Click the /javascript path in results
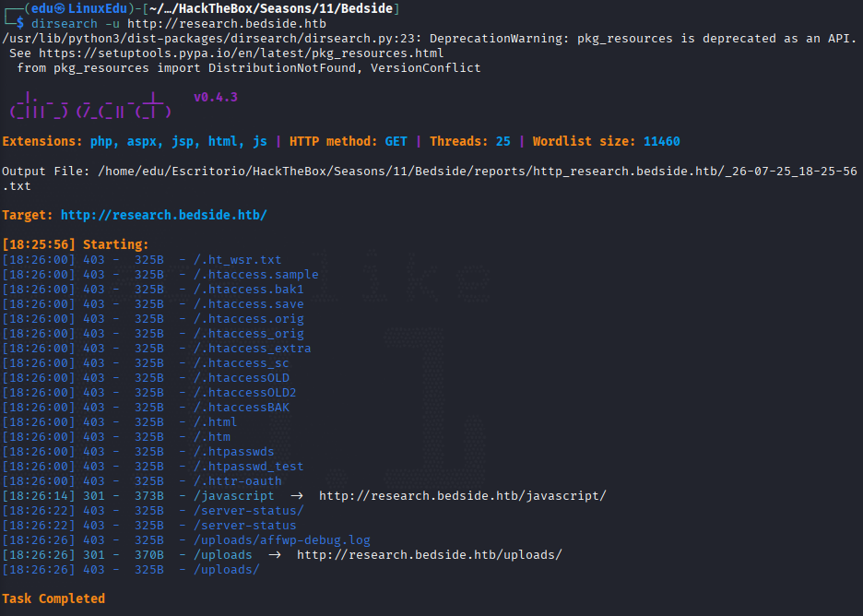The width and height of the screenshot is (863, 616). pos(234,496)
